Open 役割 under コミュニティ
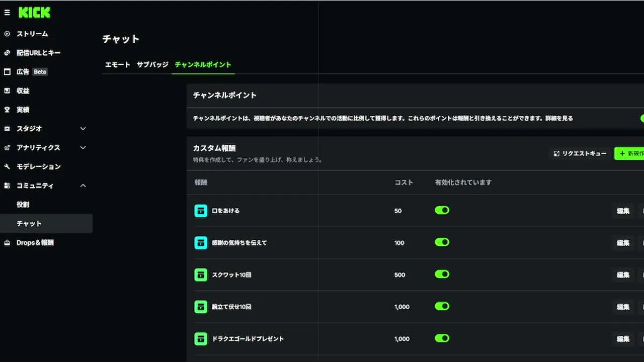Viewport: 644px width, 362px height. coord(23,205)
